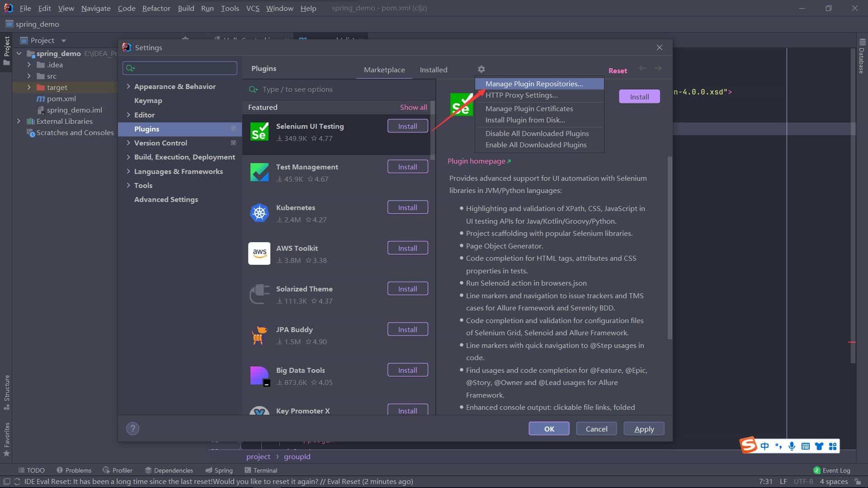Screen dimensions: 868x488
Task: Open the Structure tool window strip
Action: pos(7,392)
